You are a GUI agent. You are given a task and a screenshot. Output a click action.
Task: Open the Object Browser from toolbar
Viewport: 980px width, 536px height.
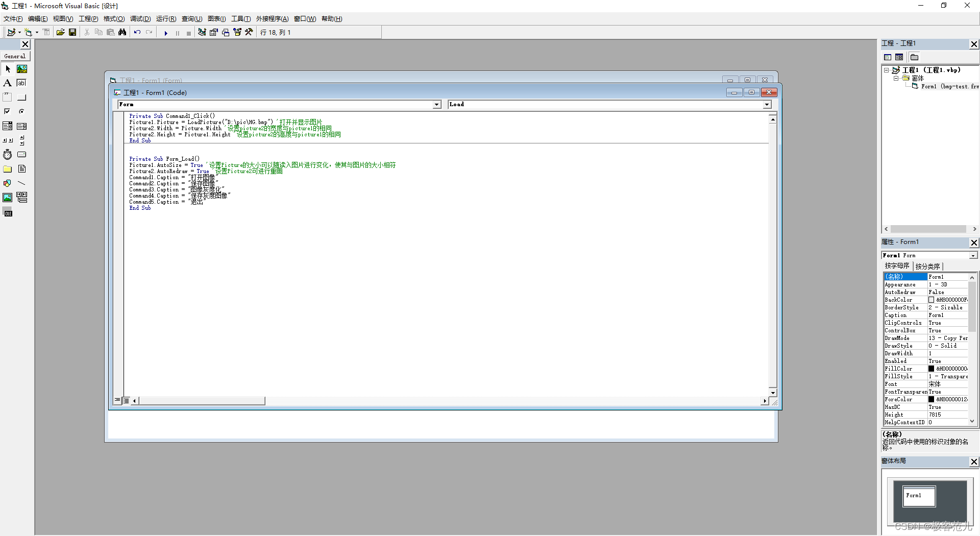pyautogui.click(x=237, y=32)
